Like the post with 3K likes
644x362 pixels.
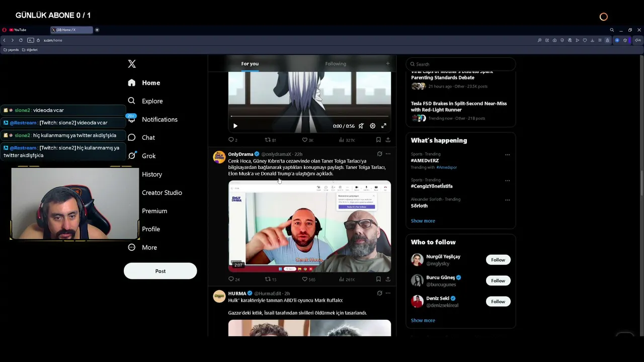click(x=307, y=140)
